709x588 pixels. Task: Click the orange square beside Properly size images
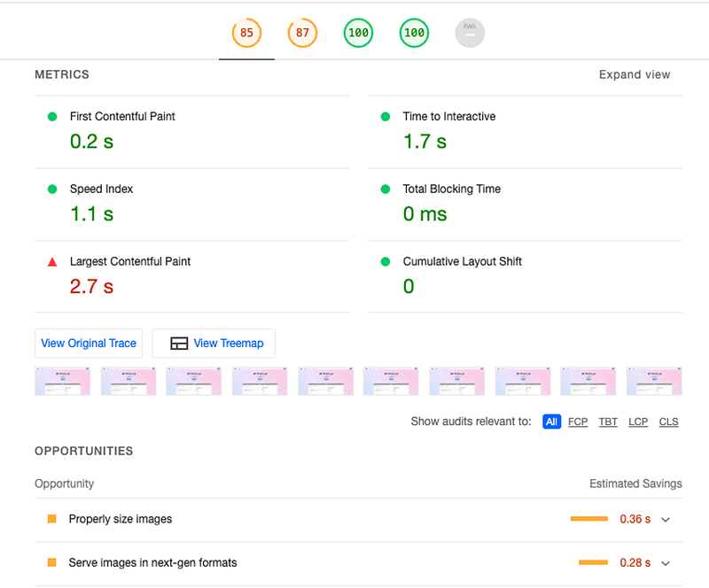(52, 518)
